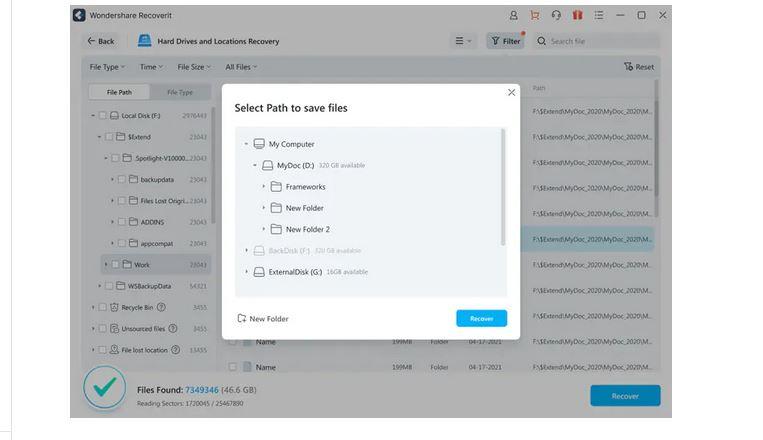Image resolution: width=763 pixels, height=440 pixels.
Task: Open the title bar menu list icon
Action: click(599, 16)
